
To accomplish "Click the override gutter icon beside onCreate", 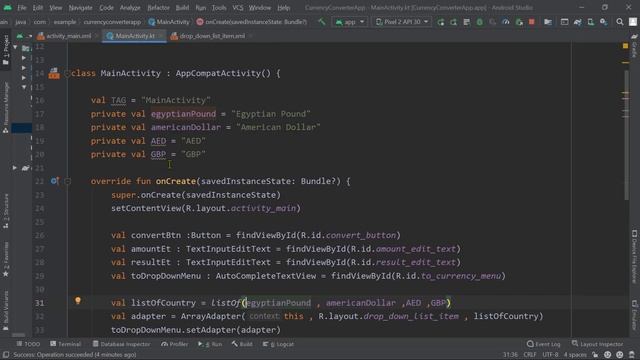I will pos(54,181).
